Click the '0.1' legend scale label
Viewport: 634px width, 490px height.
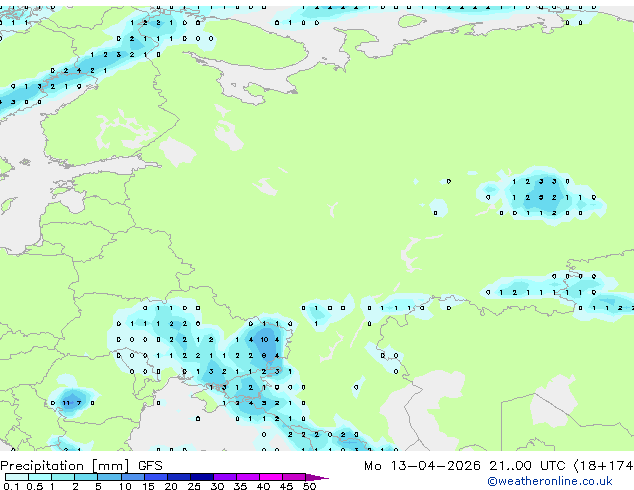(11, 486)
